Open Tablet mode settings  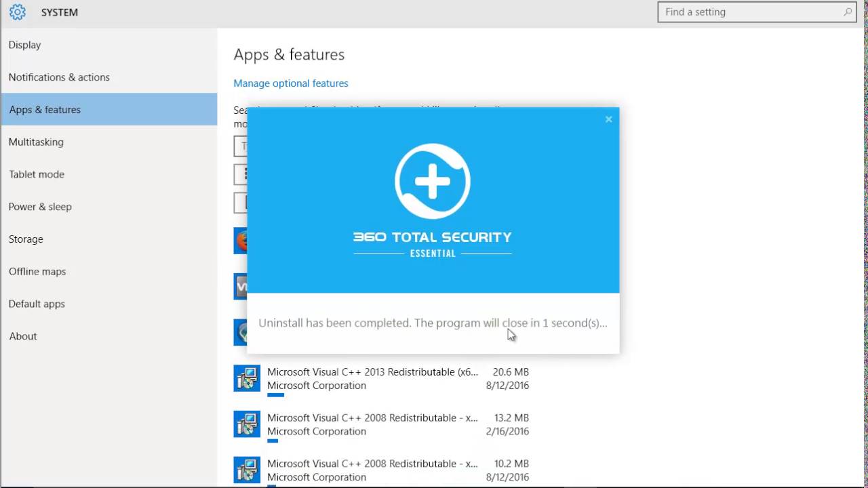point(108,174)
